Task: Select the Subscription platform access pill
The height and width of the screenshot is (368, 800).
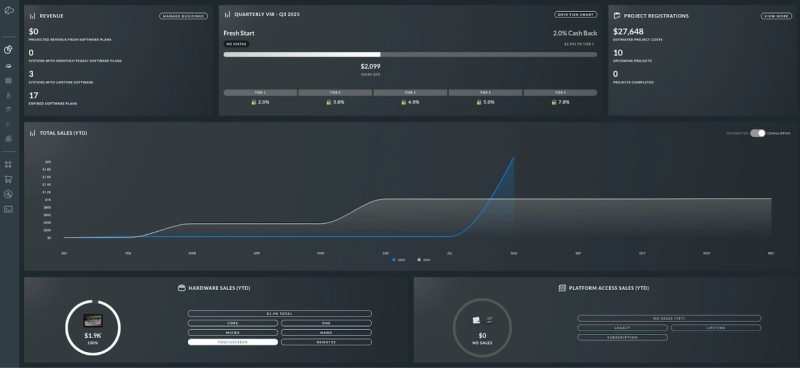Action: click(x=622, y=337)
